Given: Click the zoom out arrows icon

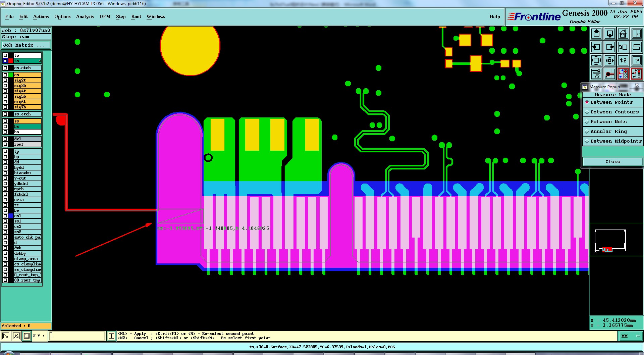Looking at the screenshot, I should click(x=610, y=60).
